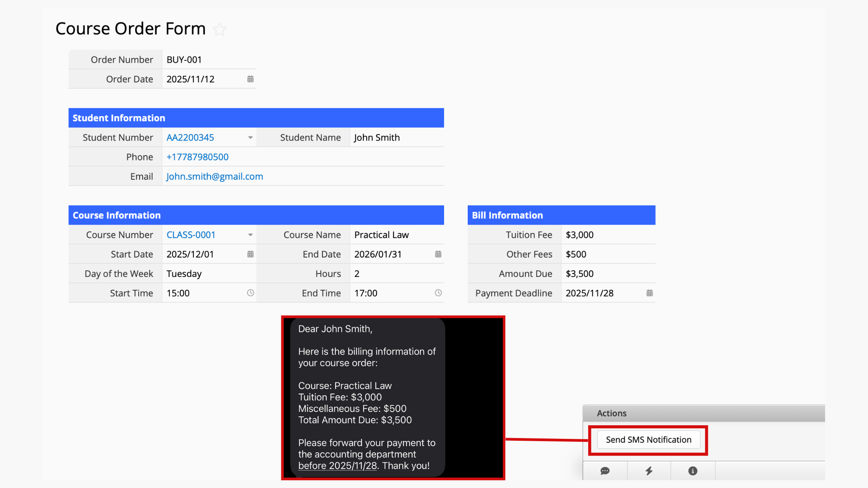Click the Tuition Fee value $3,000

(x=579, y=235)
